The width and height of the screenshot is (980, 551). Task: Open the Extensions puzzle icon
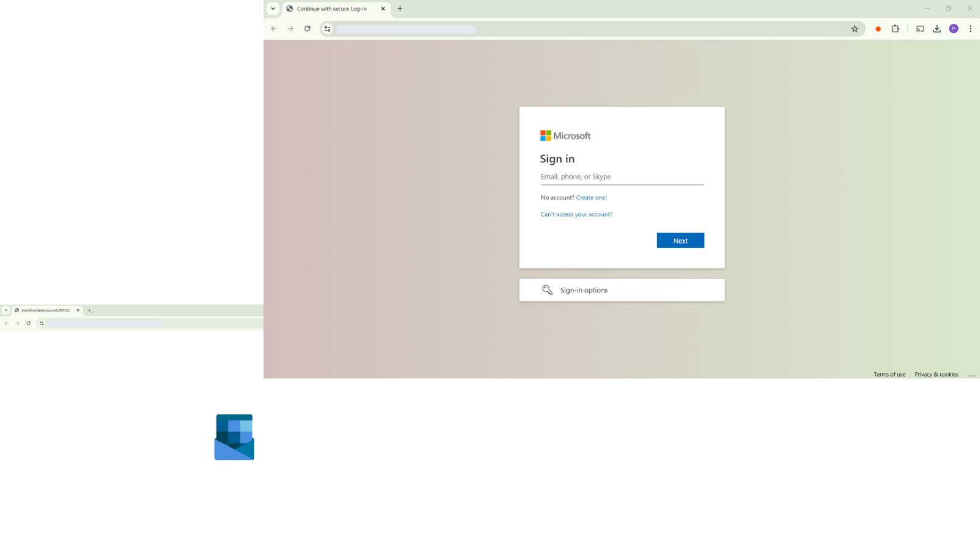[x=895, y=29]
